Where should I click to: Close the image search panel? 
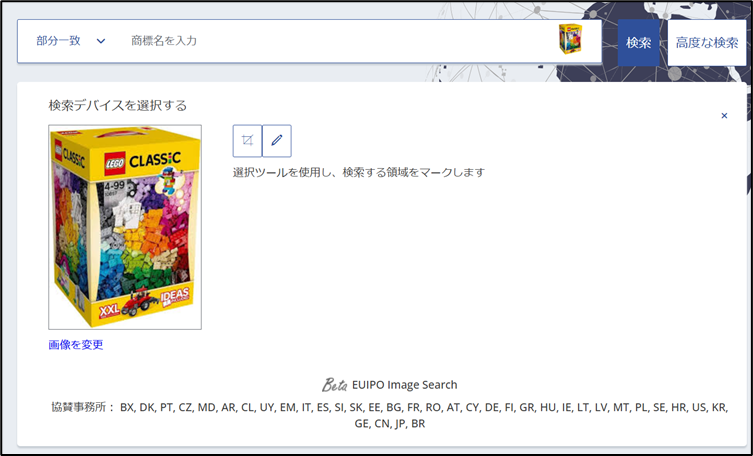724,116
